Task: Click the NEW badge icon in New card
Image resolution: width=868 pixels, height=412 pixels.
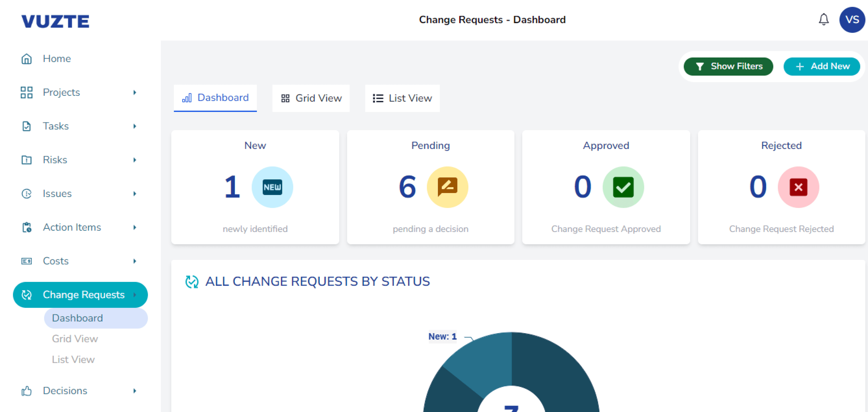Action: [272, 187]
